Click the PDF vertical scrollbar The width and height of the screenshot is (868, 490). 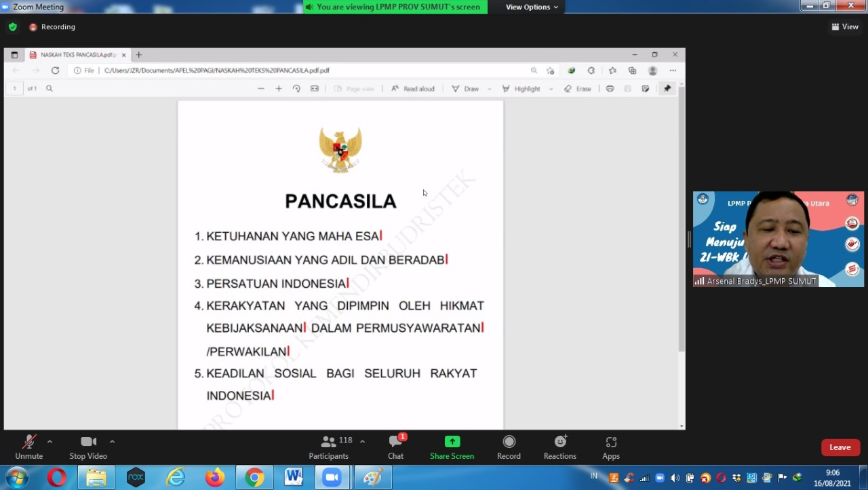[x=682, y=219]
